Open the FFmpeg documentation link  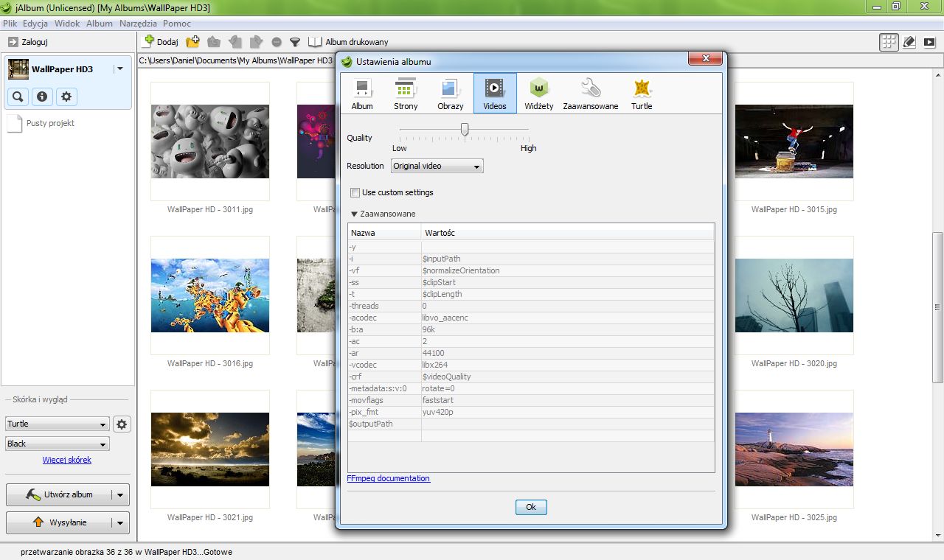tap(389, 479)
